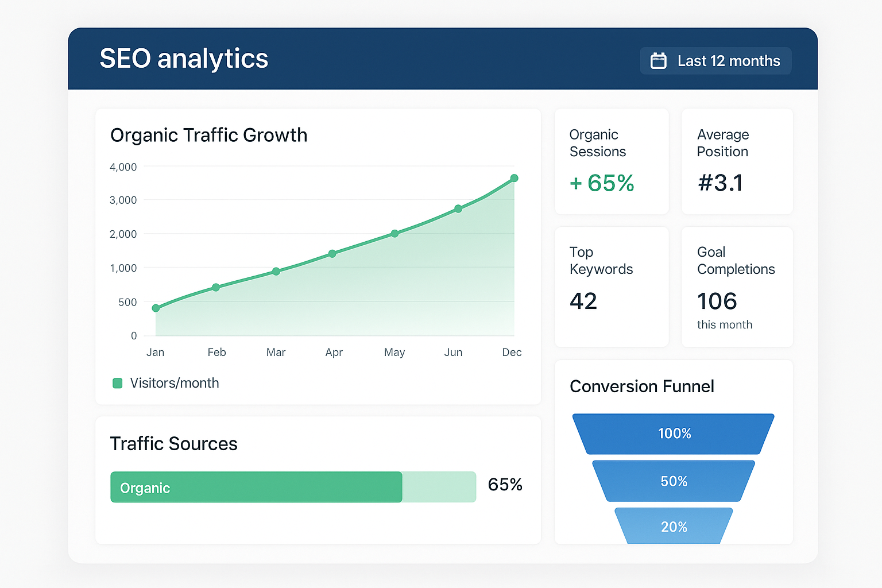Click the 20% funnel tier
882x588 pixels.
pos(673,526)
